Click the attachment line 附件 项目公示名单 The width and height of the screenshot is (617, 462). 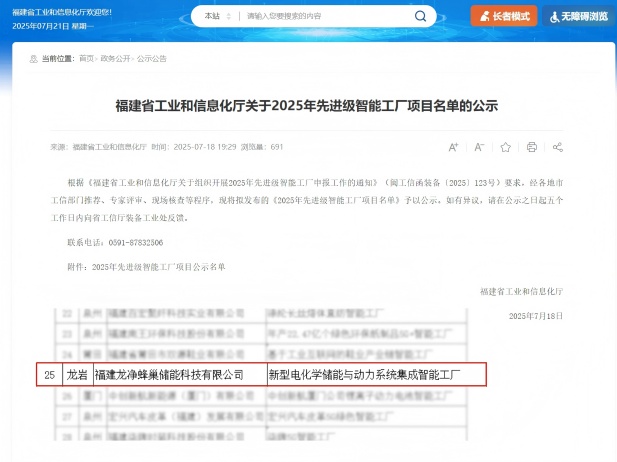(146, 267)
